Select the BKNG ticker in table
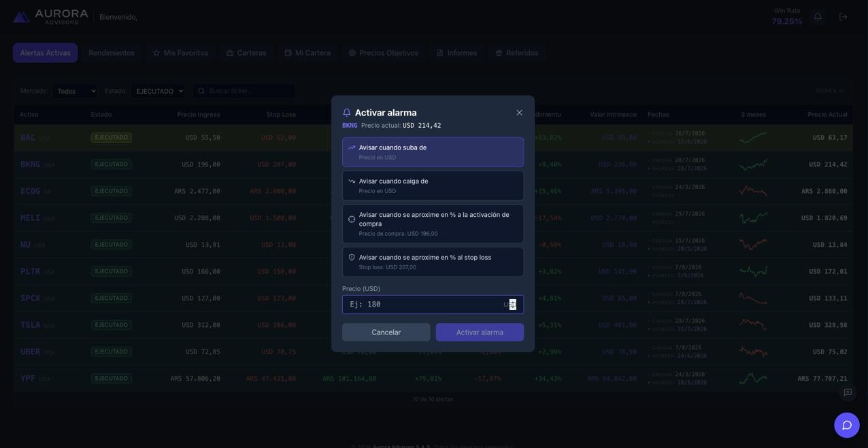This screenshot has height=448, width=868. 30,165
